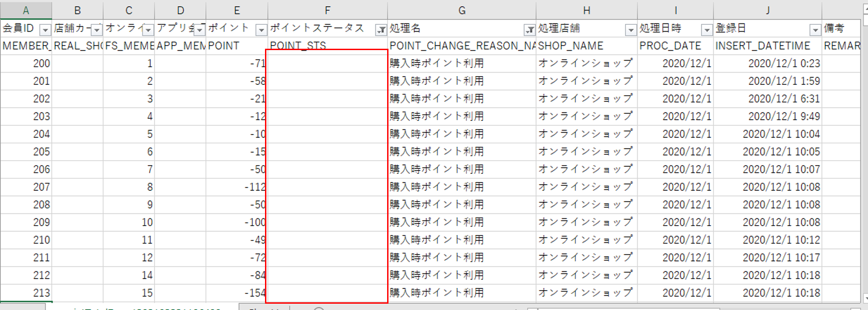Image resolution: width=868 pixels, height=310 pixels.
Task: Expand the ポイント column filter
Action: pos(261,30)
